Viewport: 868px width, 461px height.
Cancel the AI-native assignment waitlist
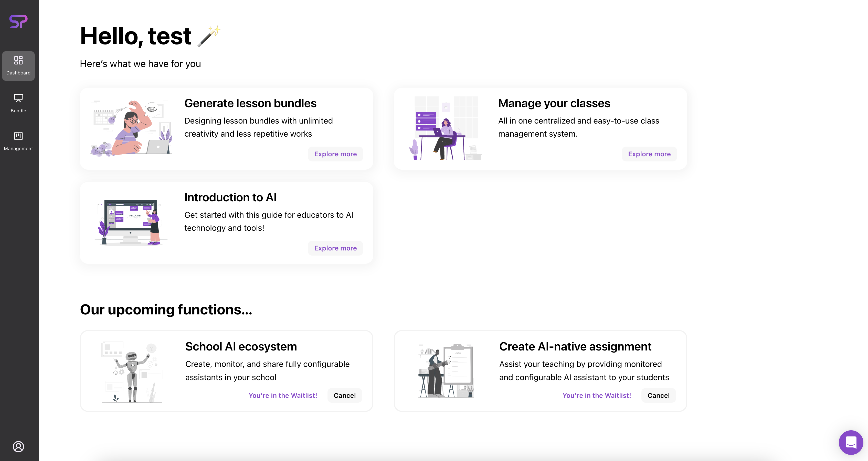click(658, 395)
